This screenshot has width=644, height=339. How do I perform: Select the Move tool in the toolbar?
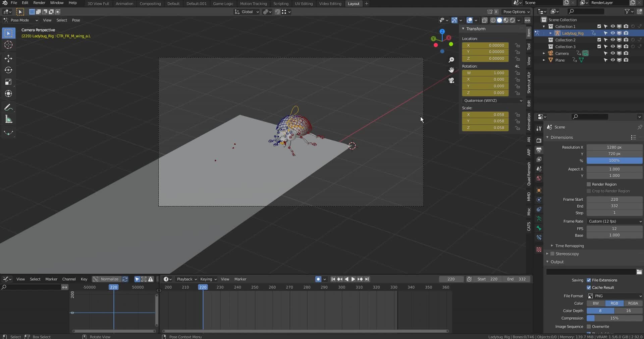8,58
